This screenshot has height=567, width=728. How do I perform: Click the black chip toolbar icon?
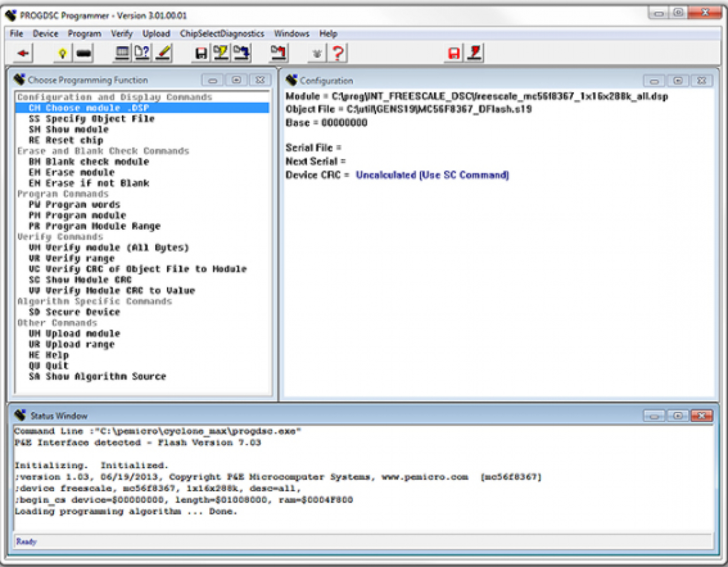tap(84, 53)
